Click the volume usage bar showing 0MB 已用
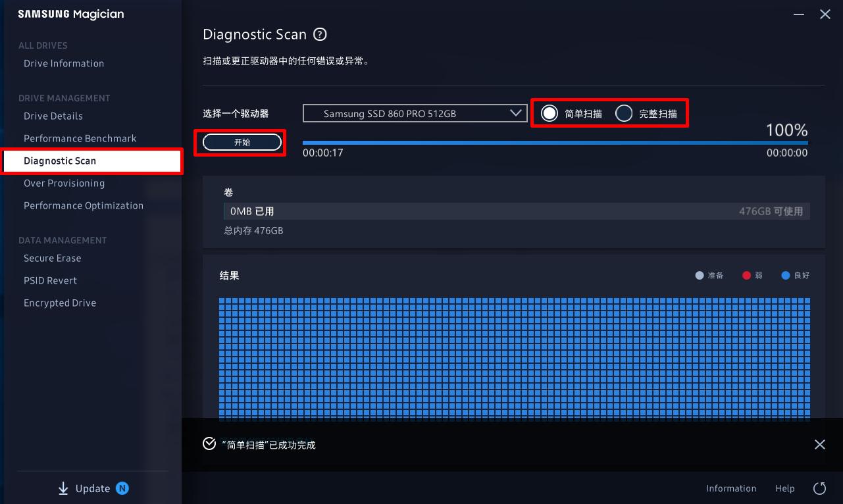 pyautogui.click(x=517, y=211)
